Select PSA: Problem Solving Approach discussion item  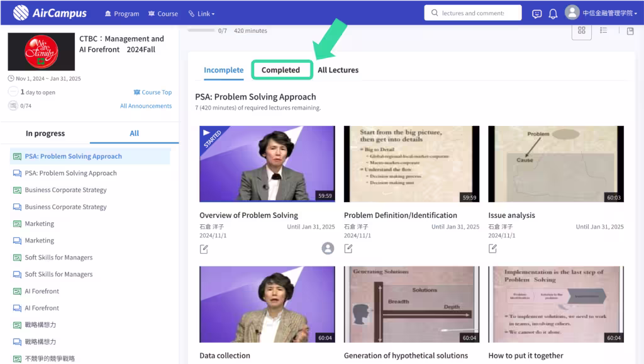click(x=70, y=173)
